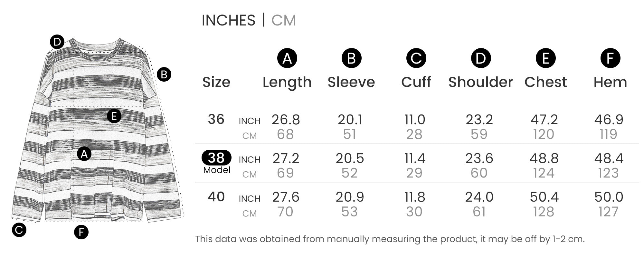Select the E marker on the sweater chest
Image resolution: width=644 pixels, height=260 pixels.
click(x=114, y=116)
